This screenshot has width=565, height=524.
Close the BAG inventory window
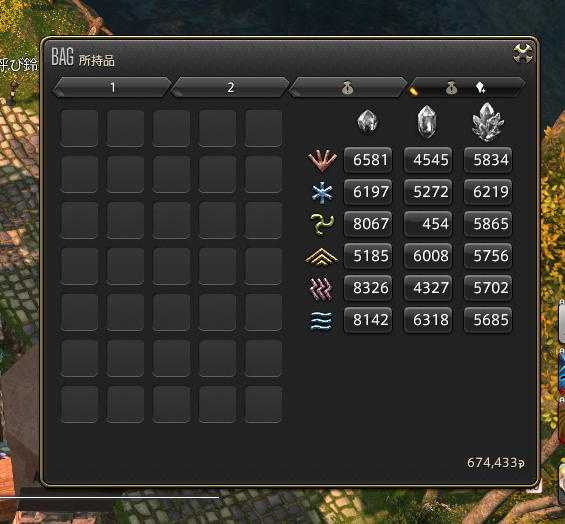[x=522, y=54]
